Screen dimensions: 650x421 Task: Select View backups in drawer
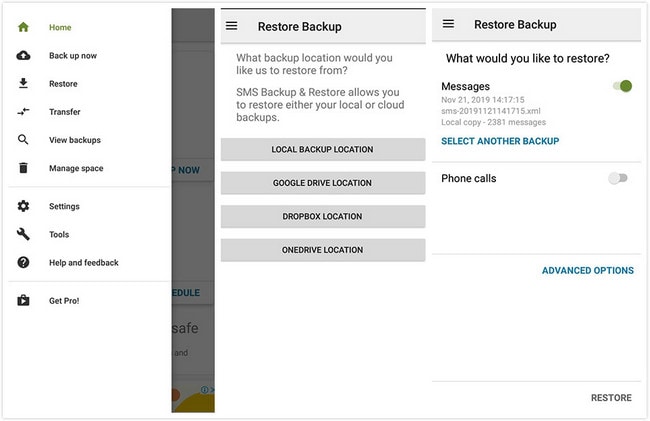[75, 140]
